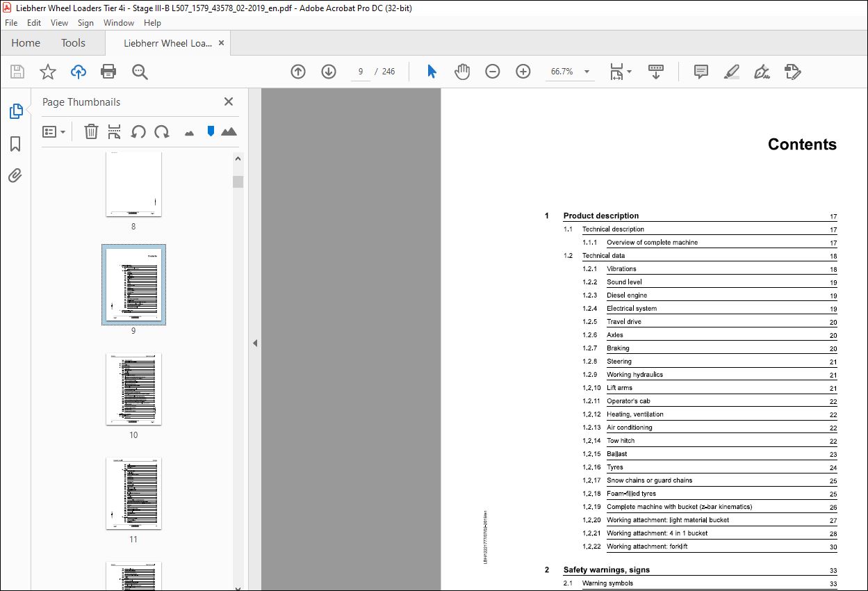Activate the Hand pan tool
The image size is (868, 591).
(x=462, y=72)
